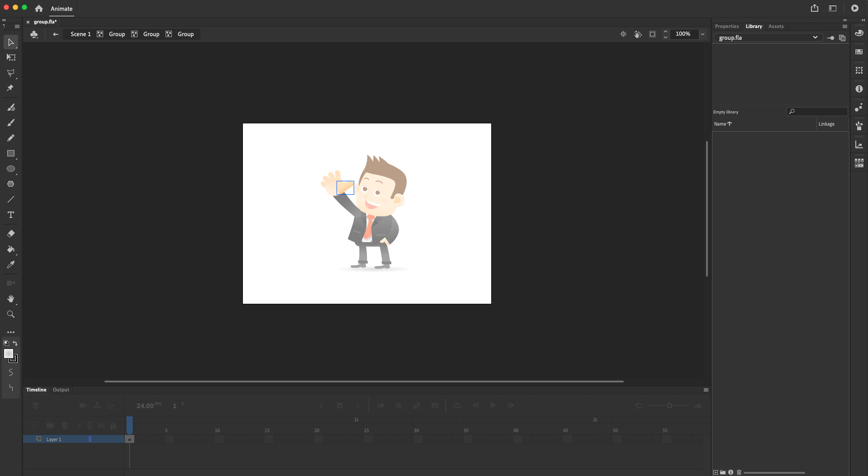
Task: Open the Free Transform panel icon
Action: (859, 71)
